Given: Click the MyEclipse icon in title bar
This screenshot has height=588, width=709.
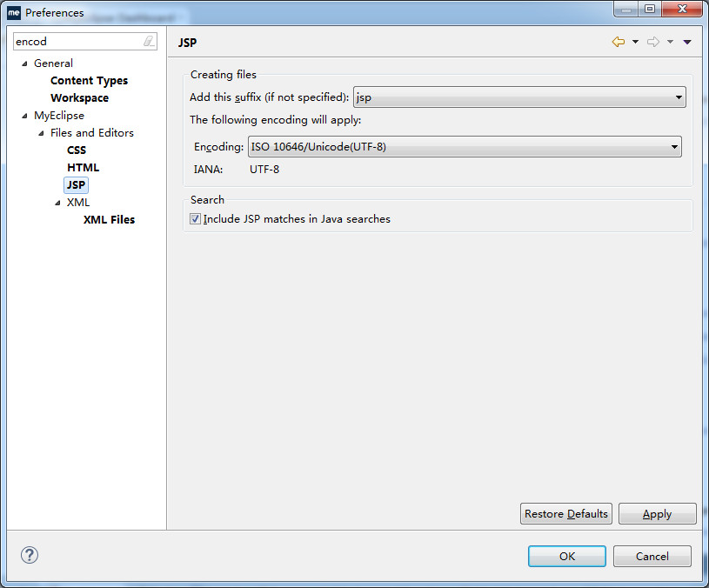Looking at the screenshot, I should coord(14,13).
